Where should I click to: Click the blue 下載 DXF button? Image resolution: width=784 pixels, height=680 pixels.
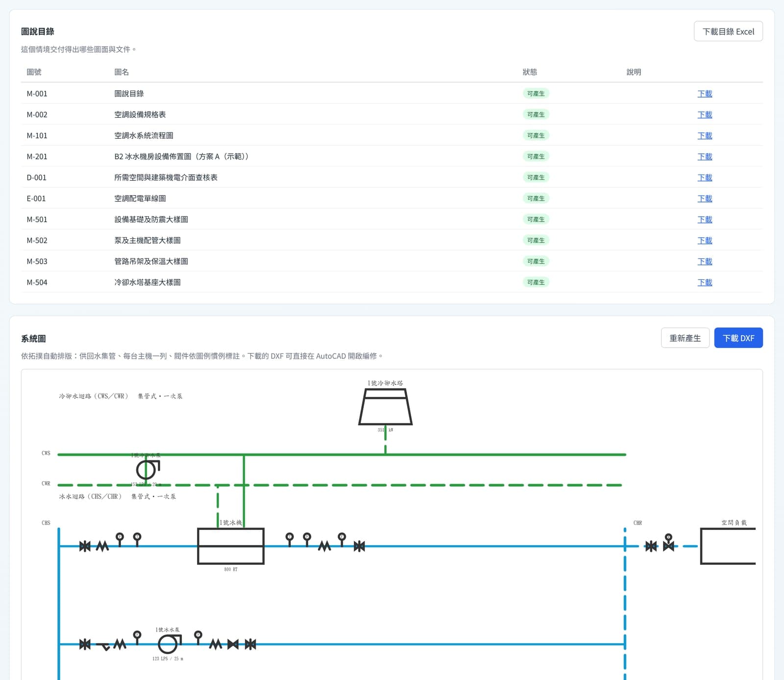click(x=738, y=338)
